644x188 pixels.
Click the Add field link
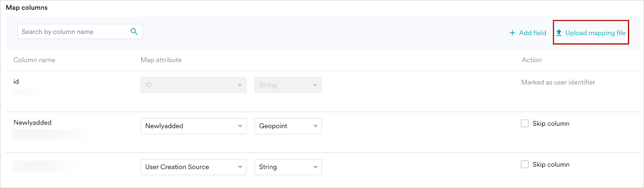pos(528,33)
